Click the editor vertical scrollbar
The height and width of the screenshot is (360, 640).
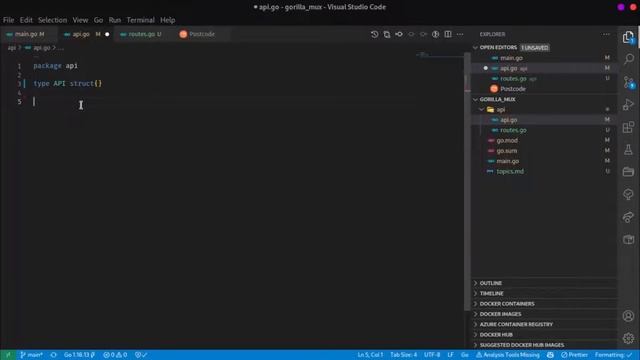click(467, 182)
